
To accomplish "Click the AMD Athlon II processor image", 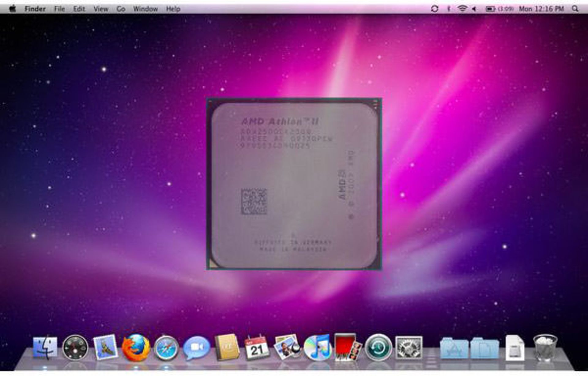I will click(294, 184).
